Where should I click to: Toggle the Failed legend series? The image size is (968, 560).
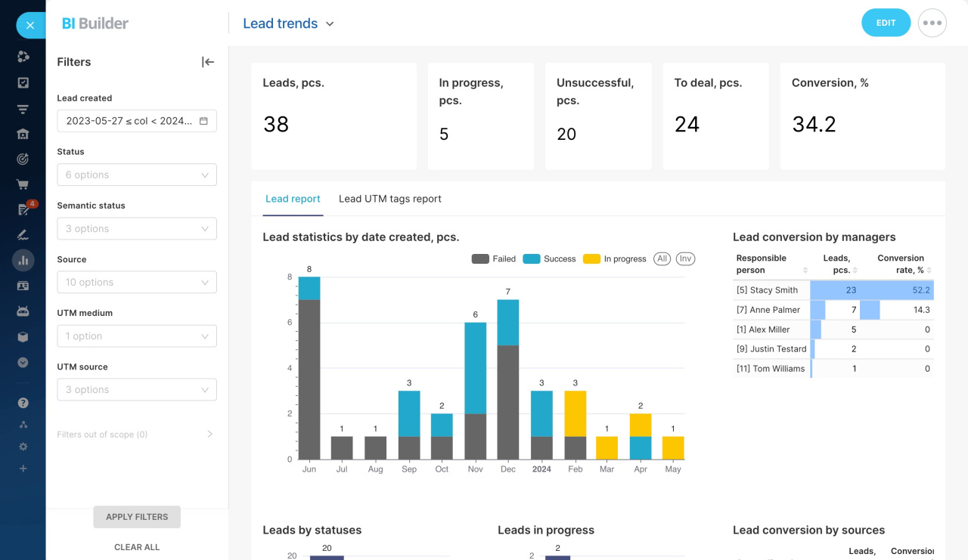(494, 258)
